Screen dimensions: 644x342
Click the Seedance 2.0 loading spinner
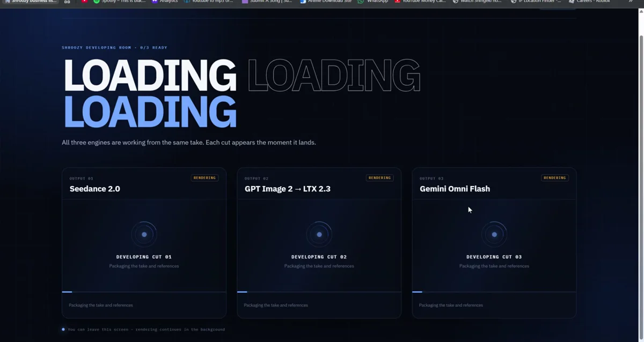click(x=144, y=234)
